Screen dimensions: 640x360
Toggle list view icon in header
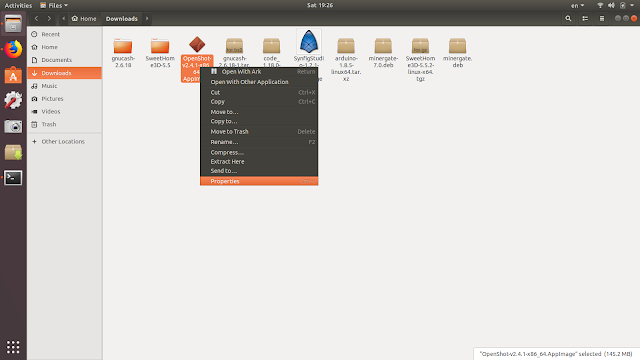[585, 18]
